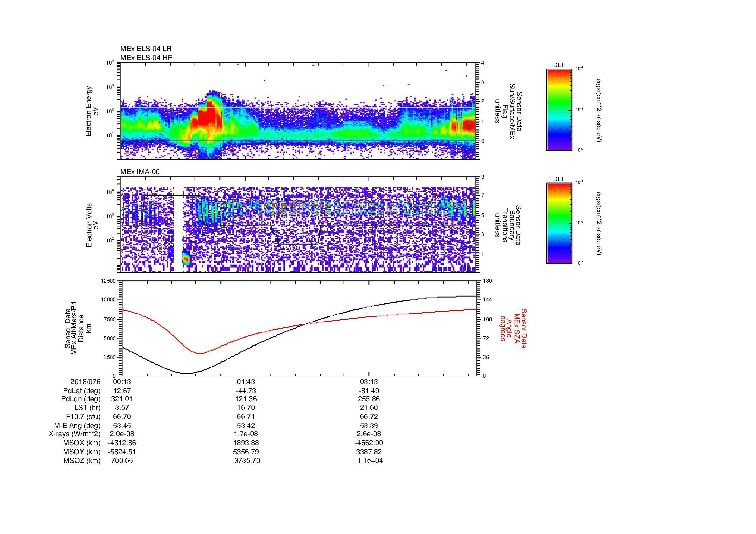Viewport: 756px width, 534px height.
Task: Click the 'Electron Volts eV' axis label
Action: point(92,225)
